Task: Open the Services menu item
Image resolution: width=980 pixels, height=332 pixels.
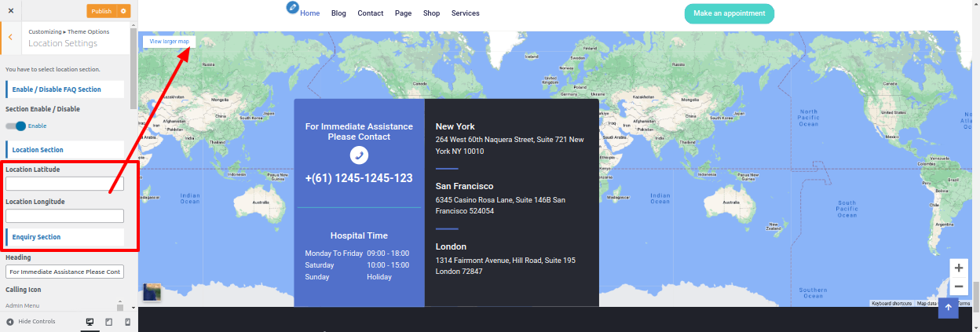Action: coord(465,13)
